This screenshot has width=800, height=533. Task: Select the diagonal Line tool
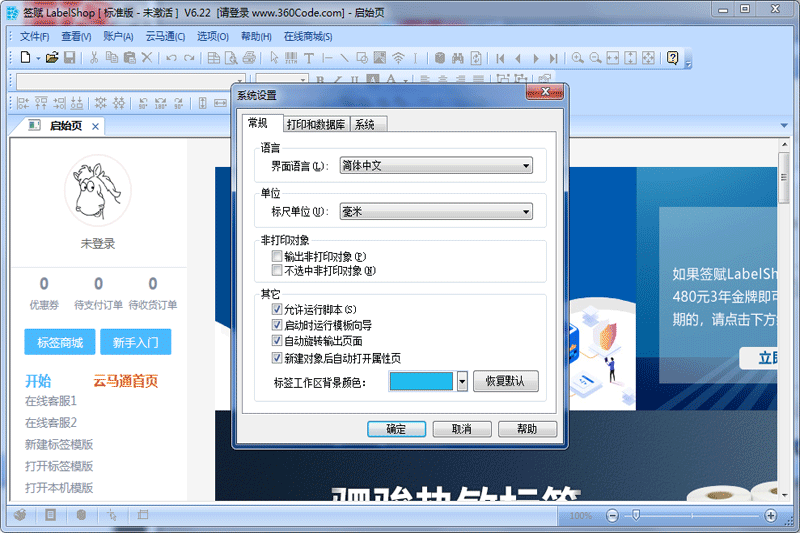(344, 58)
